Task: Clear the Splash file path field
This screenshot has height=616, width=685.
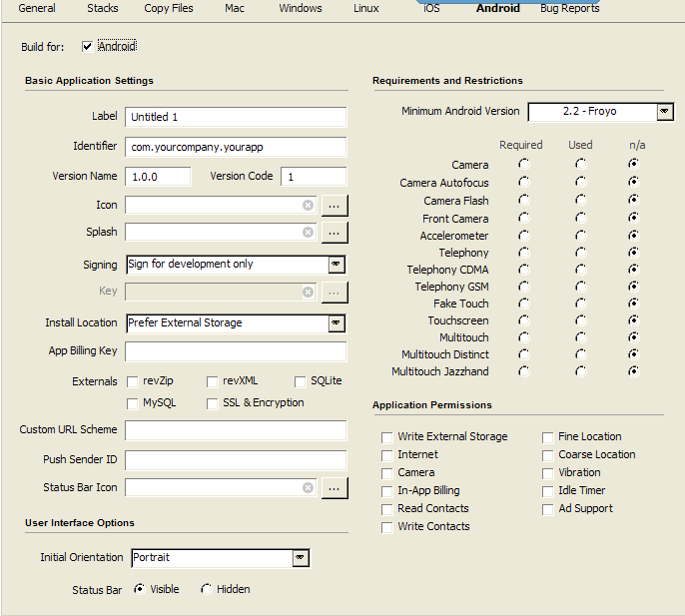Action: [x=308, y=233]
